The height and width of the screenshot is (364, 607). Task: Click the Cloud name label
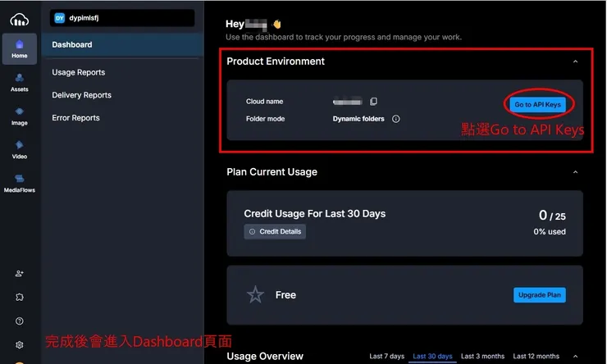point(264,102)
